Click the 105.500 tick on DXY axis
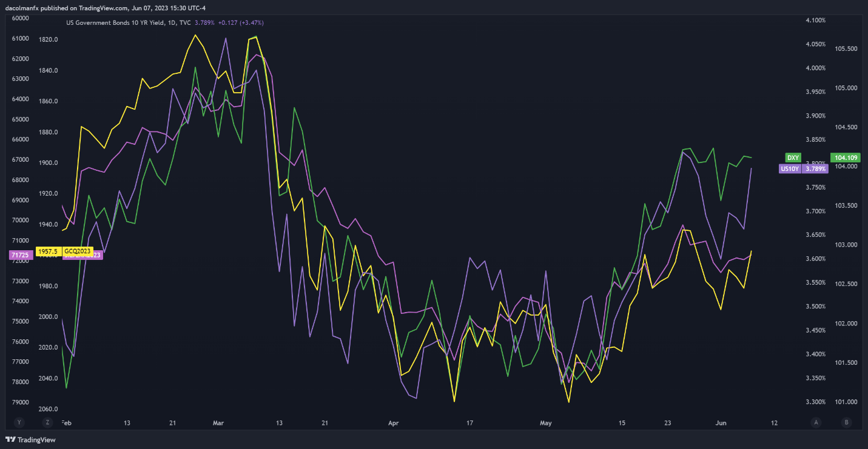This screenshot has height=449, width=868. click(x=846, y=48)
